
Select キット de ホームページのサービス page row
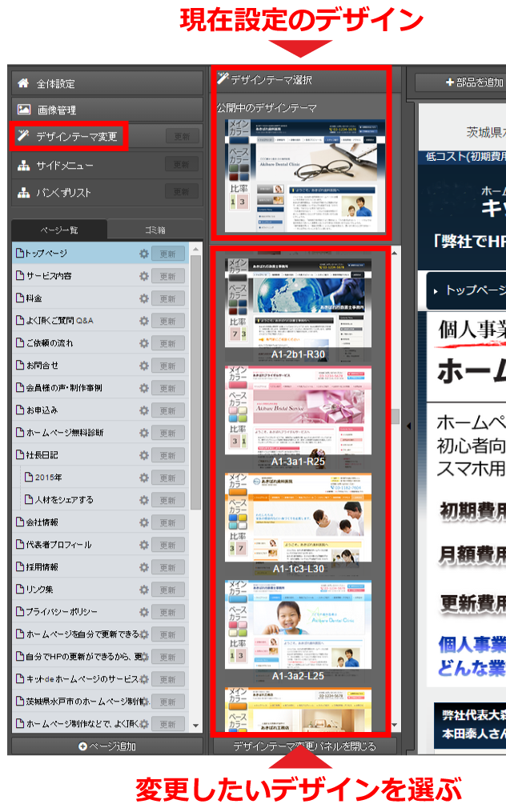pyautogui.click(x=100, y=678)
